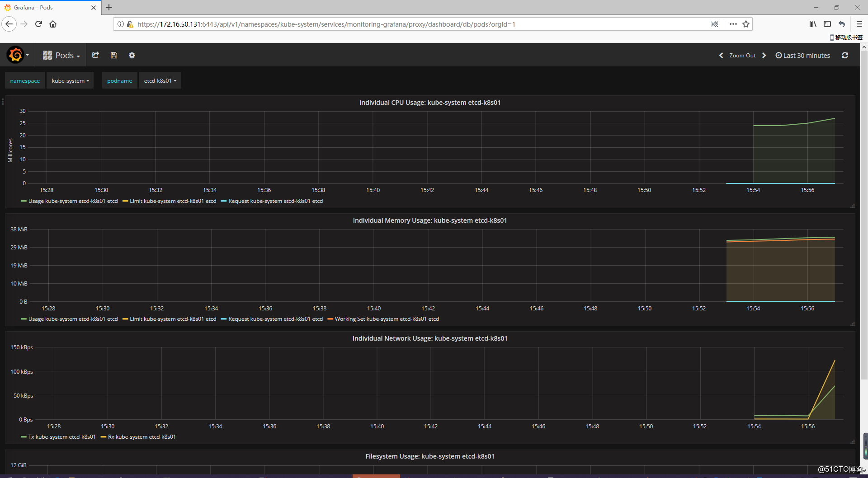Open a new browser tab with plus

[109, 7]
